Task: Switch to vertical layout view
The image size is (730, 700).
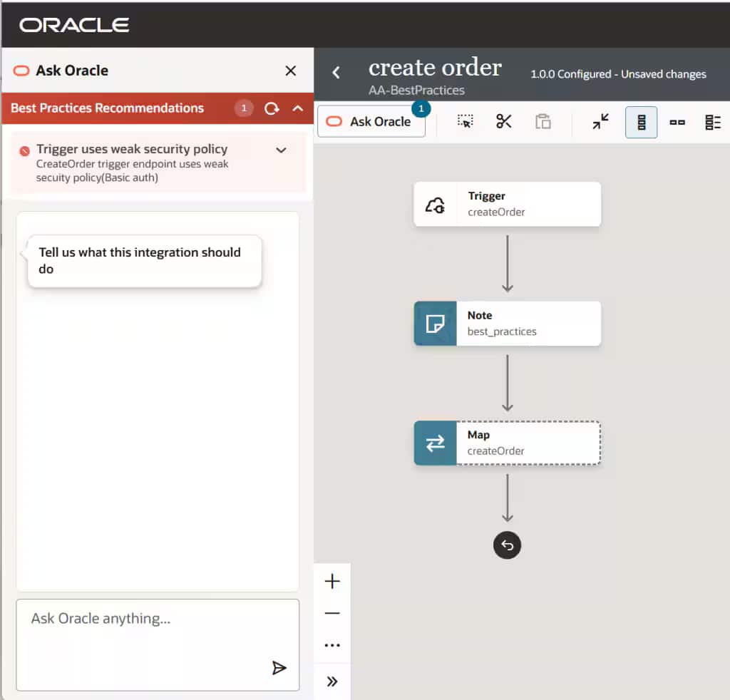Action: click(641, 122)
